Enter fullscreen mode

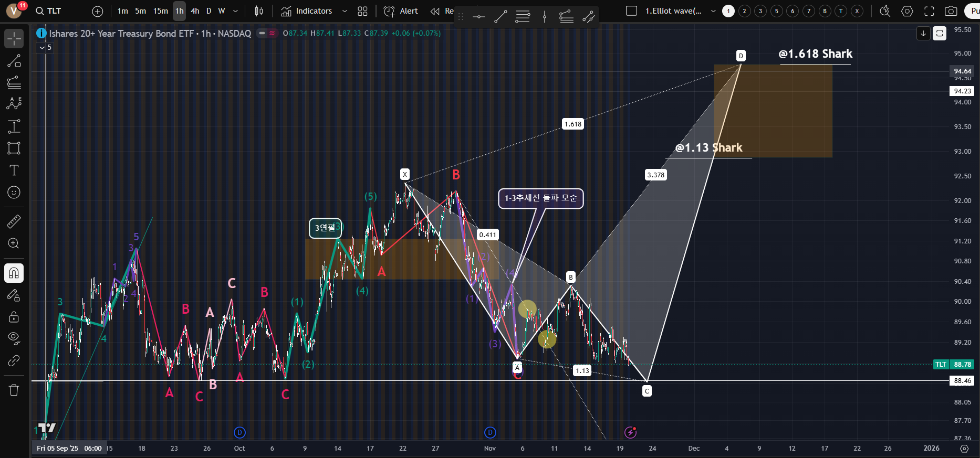(929, 11)
